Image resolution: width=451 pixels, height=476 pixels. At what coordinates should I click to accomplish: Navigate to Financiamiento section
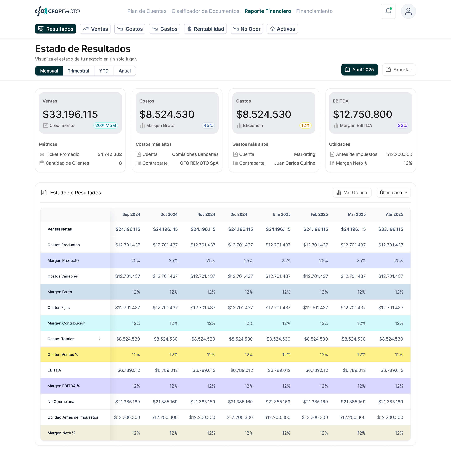point(314,11)
